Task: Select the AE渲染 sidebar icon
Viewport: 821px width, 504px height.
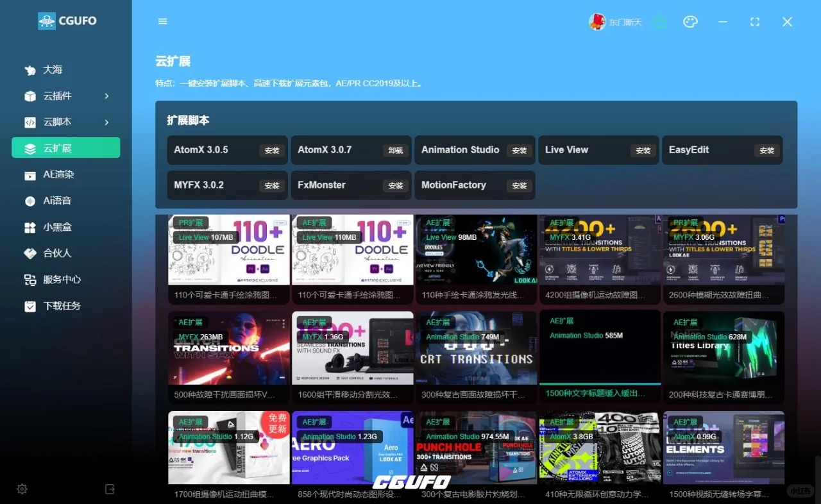Action: pos(31,174)
